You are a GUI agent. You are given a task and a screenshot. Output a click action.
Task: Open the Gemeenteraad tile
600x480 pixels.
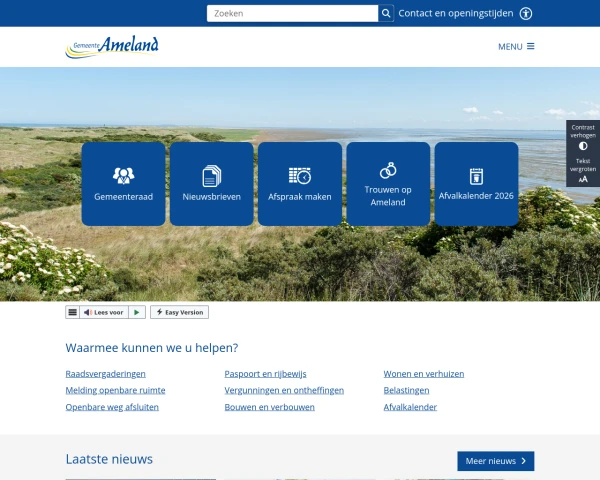coord(124,184)
